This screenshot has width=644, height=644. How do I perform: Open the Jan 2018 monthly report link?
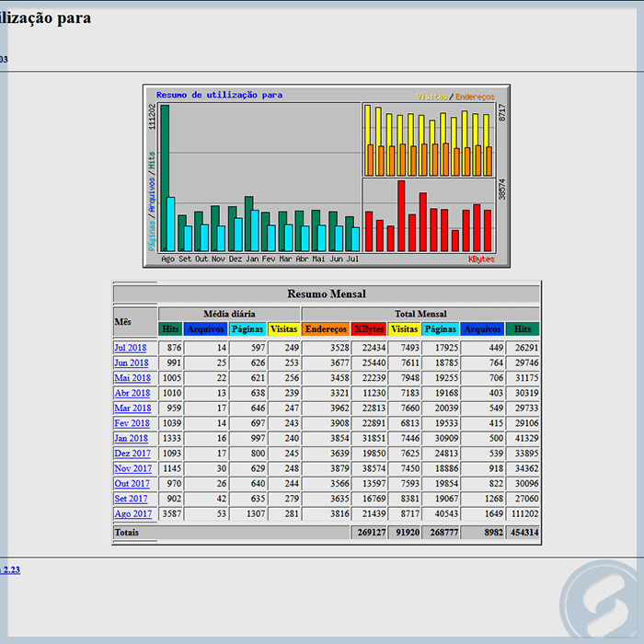131,439
